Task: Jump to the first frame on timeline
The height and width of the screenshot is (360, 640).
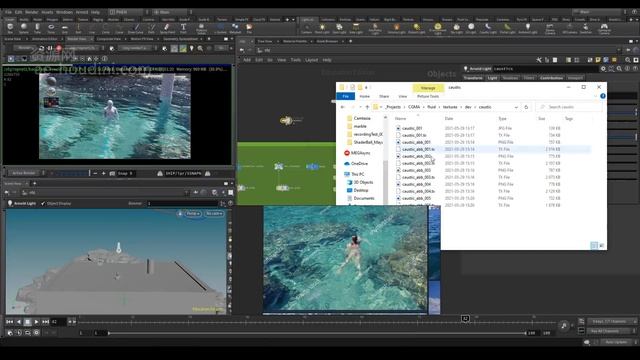Action: 9,322
